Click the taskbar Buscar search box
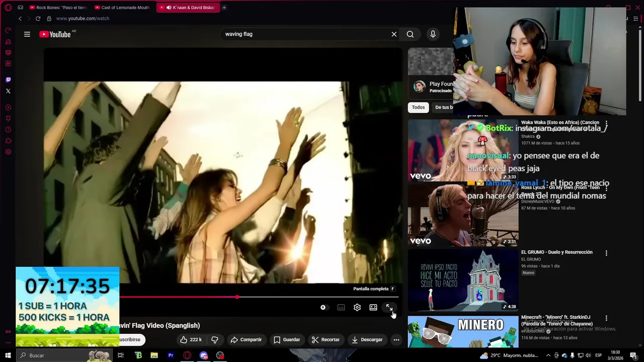Image resolution: width=644 pixels, height=362 pixels. click(64, 355)
